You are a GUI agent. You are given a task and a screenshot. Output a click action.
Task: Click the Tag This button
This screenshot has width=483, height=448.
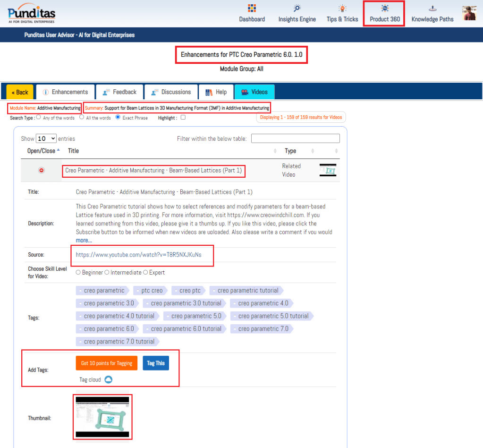coord(156,363)
